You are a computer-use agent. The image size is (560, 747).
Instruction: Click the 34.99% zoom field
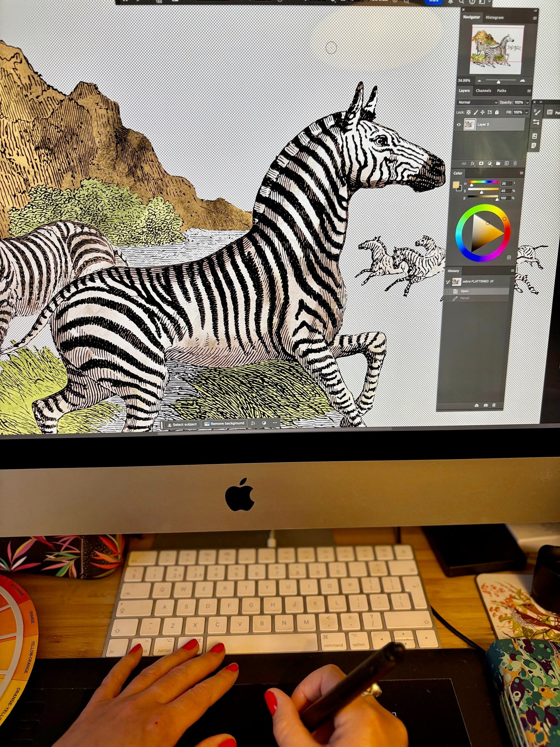click(464, 81)
